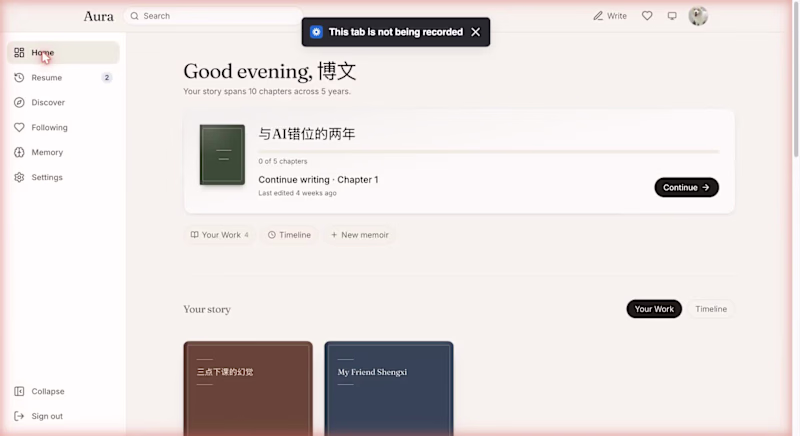Click the 'Your story' section heading
Screen dimensions: 800x436
tap(207, 309)
